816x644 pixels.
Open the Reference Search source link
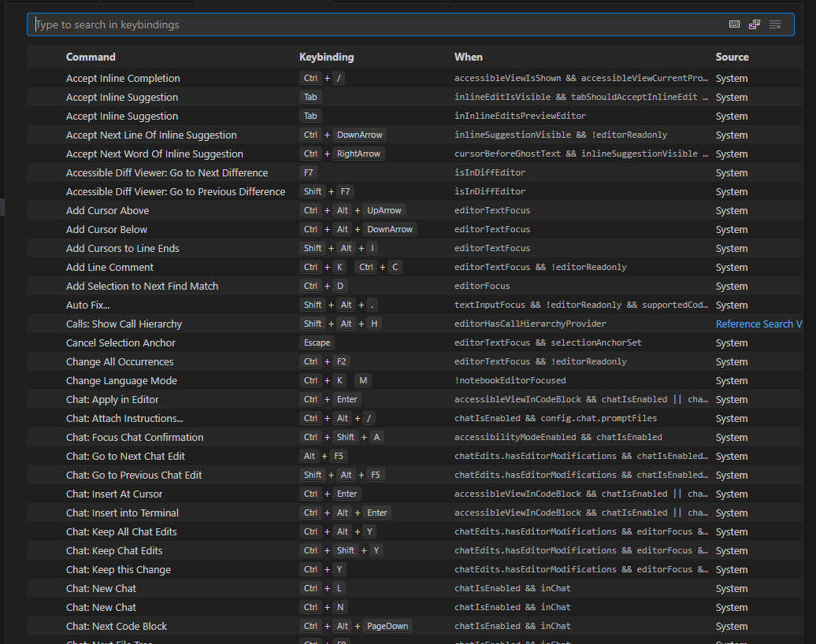[x=759, y=324]
